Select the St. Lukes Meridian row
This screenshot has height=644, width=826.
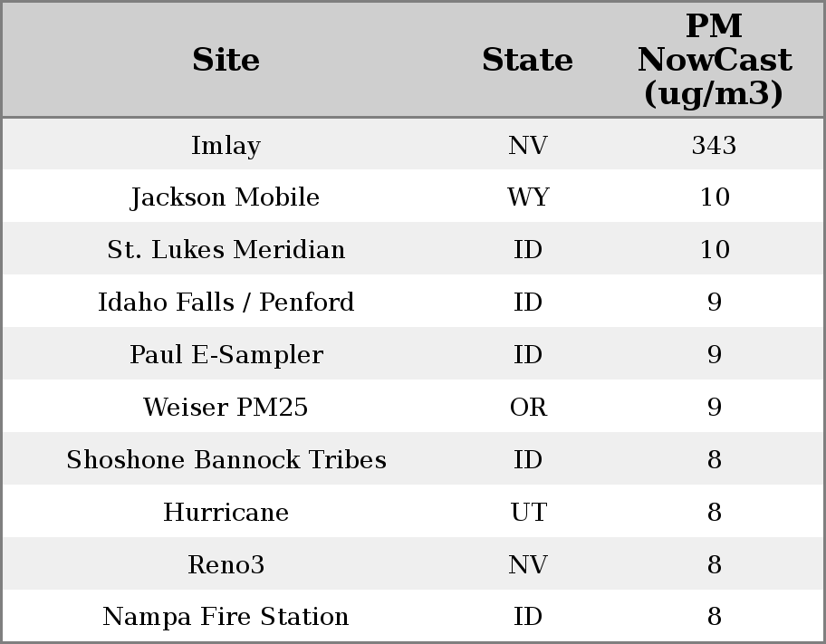[226, 250]
